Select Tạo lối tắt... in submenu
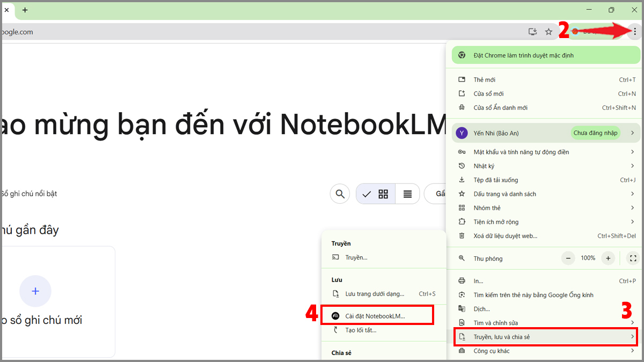Screen dimensions: 644x362 [384, 330]
